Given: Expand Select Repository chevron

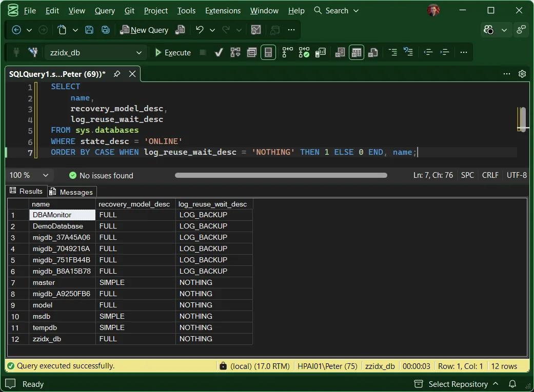Looking at the screenshot, I should coord(496,384).
